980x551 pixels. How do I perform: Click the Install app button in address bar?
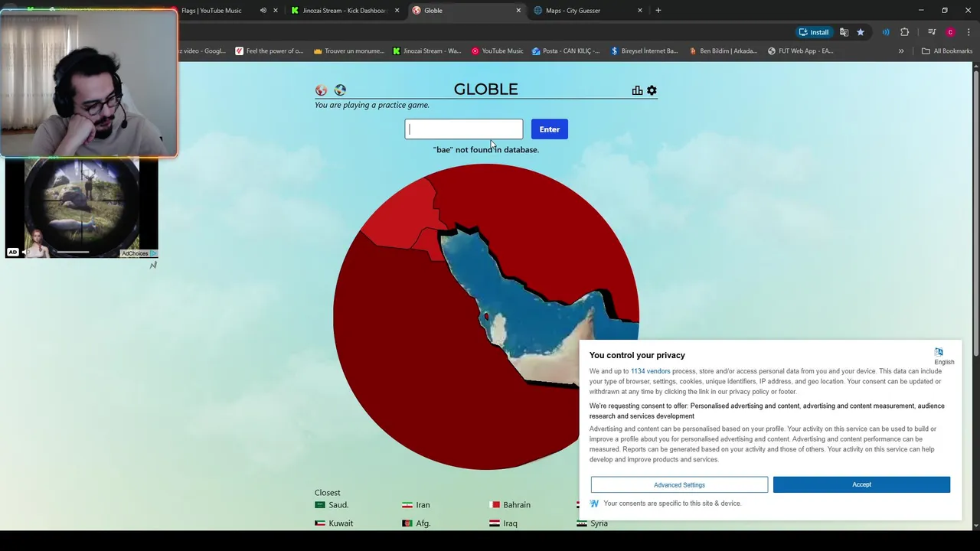tap(814, 32)
